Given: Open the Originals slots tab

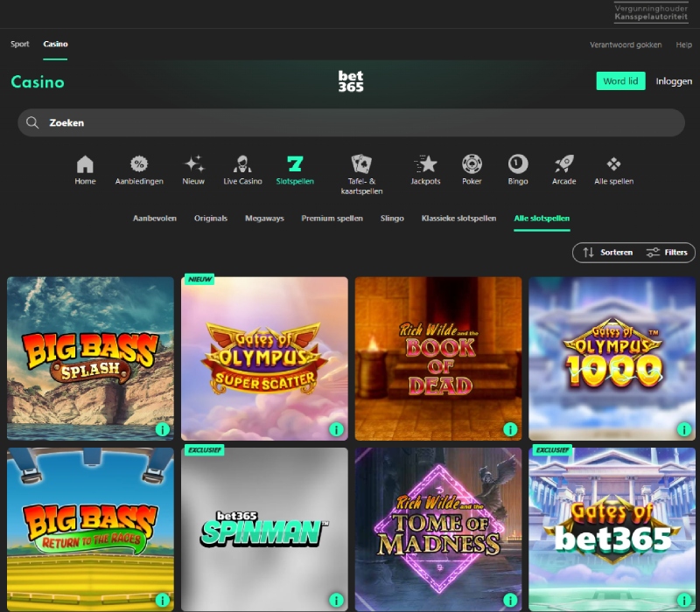Looking at the screenshot, I should 211,218.
